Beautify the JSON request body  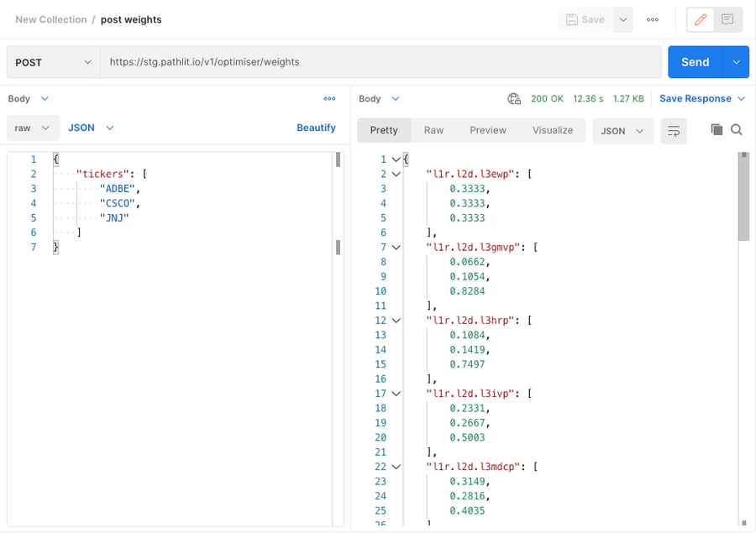(x=316, y=128)
